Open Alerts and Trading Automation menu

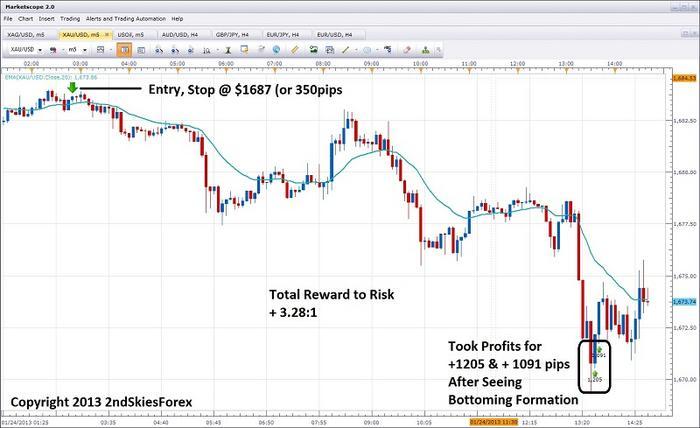coord(125,19)
